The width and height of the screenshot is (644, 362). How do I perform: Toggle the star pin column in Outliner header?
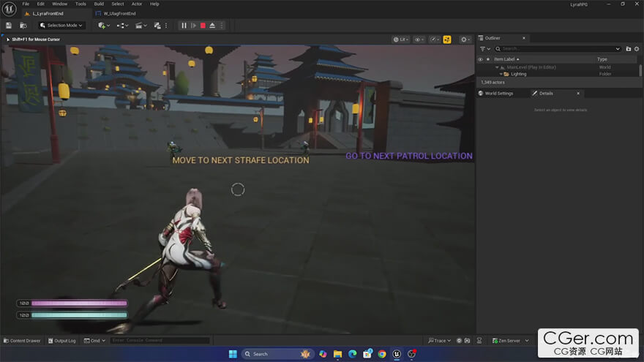(x=489, y=59)
